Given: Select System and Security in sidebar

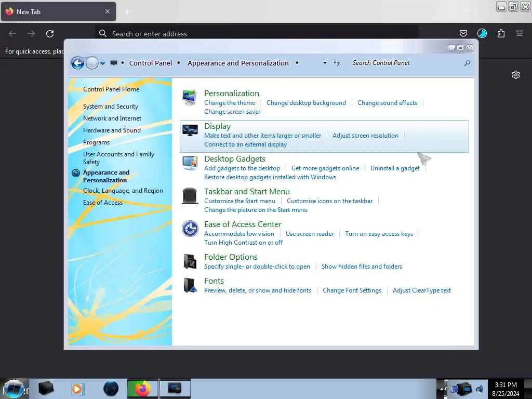Looking at the screenshot, I should pos(111,107).
